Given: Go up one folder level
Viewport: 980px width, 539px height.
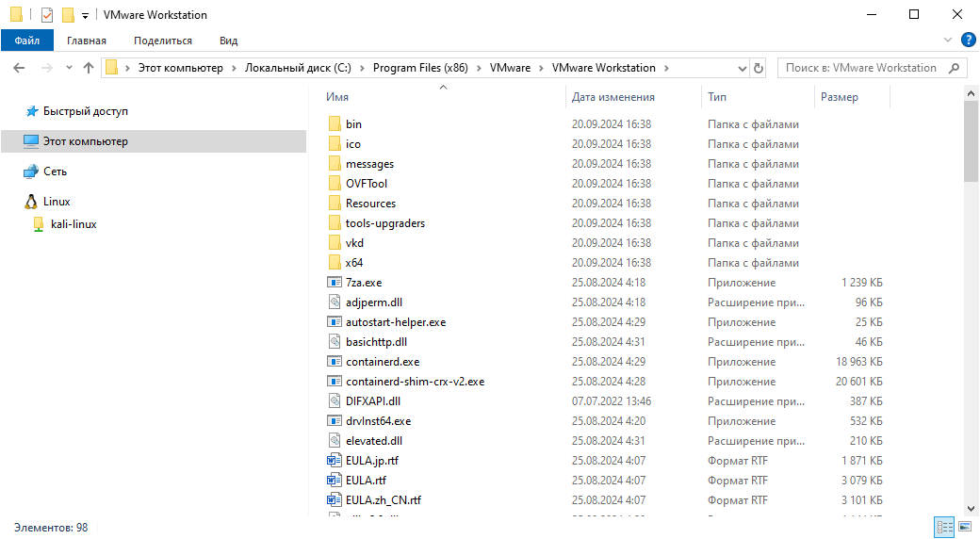Looking at the screenshot, I should [x=89, y=68].
